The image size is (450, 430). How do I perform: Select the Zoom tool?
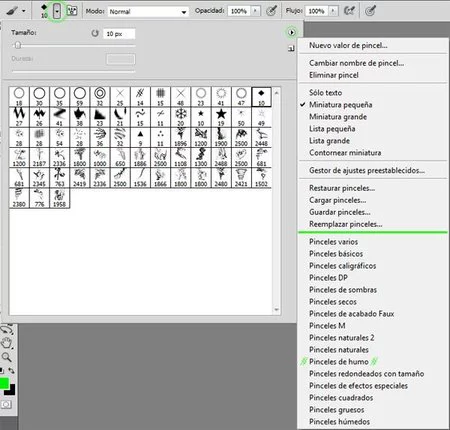tap(7, 357)
